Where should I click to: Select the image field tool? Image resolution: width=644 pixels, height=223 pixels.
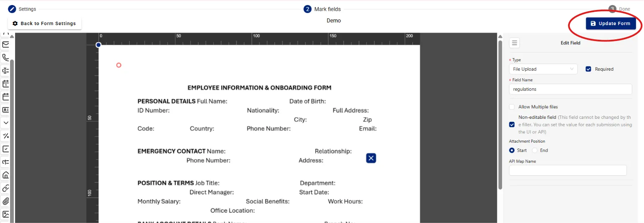pos(6,214)
